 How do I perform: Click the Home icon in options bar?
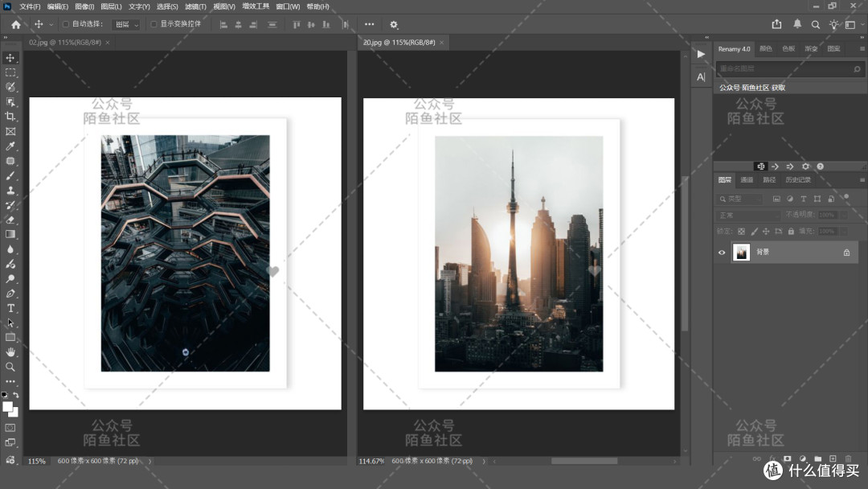[16, 24]
